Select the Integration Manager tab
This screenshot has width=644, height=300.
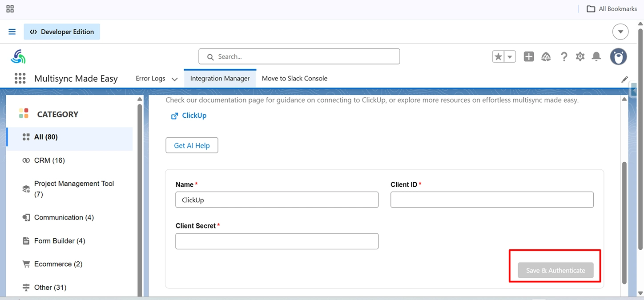220,79
